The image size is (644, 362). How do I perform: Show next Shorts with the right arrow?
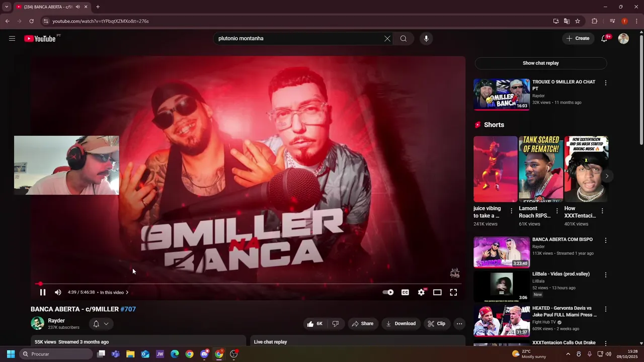(607, 176)
